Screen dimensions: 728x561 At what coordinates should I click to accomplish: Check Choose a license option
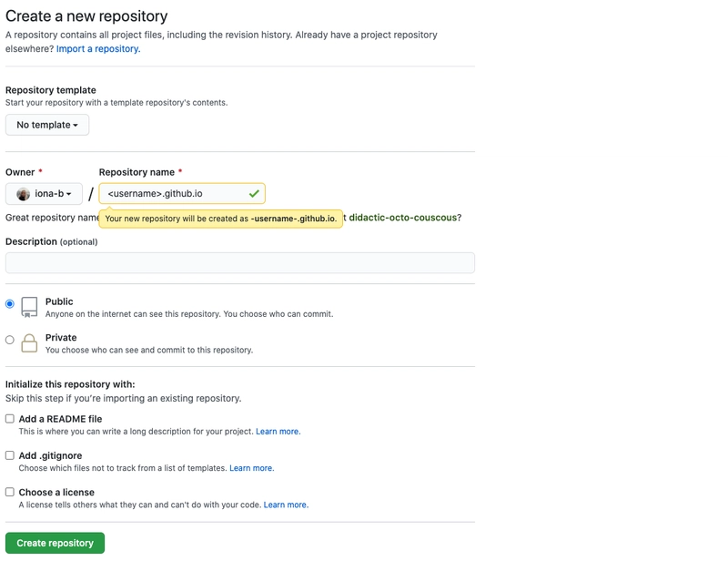coord(10,492)
